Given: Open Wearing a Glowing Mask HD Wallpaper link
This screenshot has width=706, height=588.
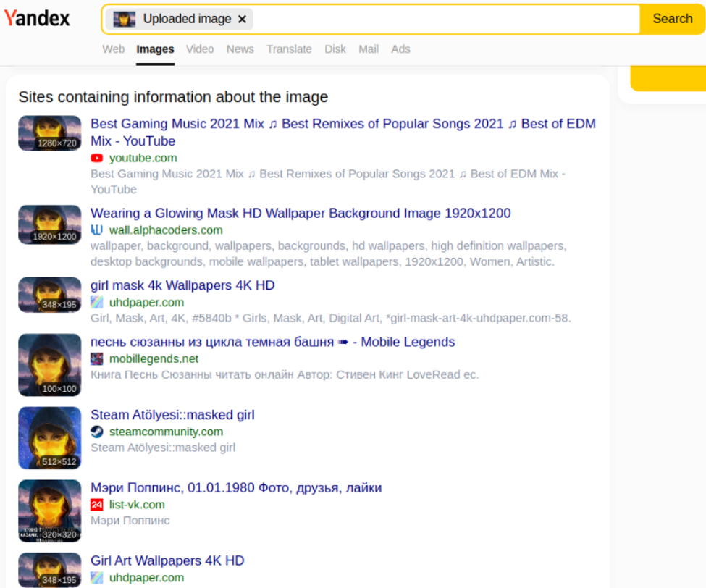Looking at the screenshot, I should [x=301, y=213].
